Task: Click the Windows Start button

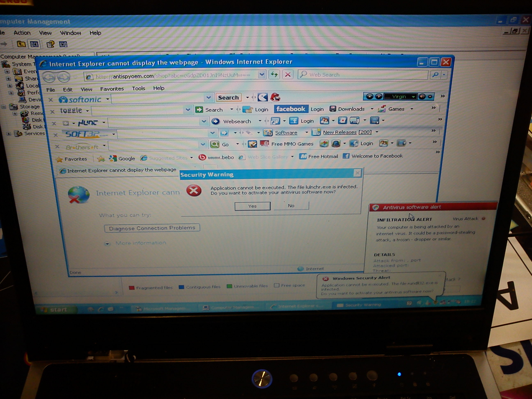Action: click(56, 310)
